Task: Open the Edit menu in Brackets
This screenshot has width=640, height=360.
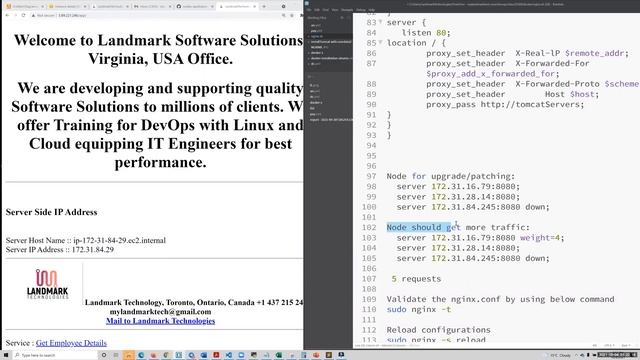Action: tap(317, 10)
